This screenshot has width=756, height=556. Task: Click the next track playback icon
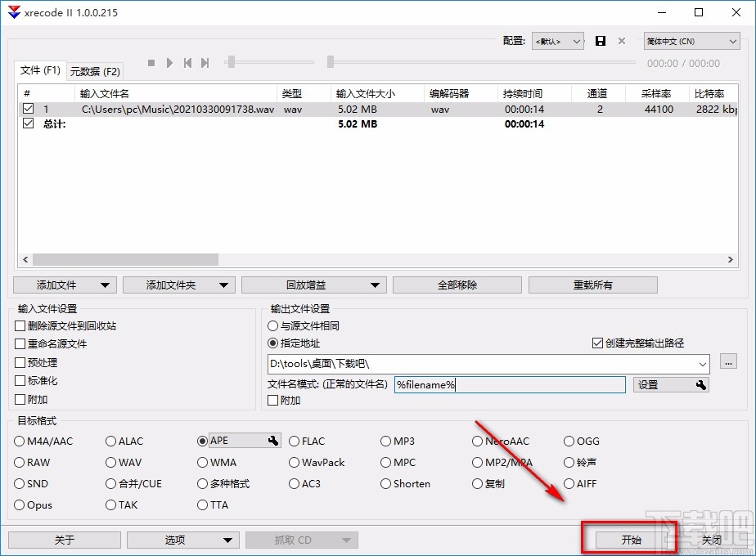click(x=205, y=62)
